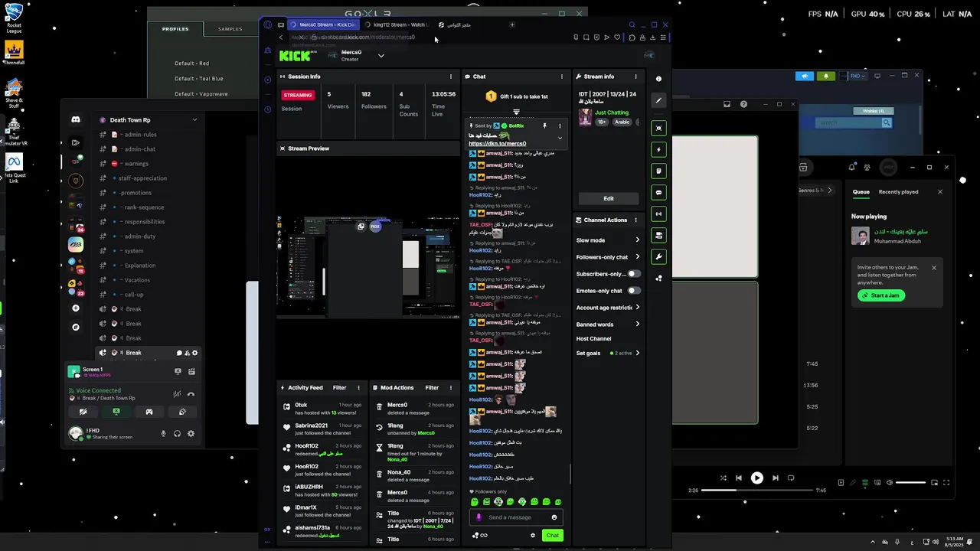Deafen audio in Discord user panel
Image resolution: width=980 pixels, height=551 pixels.
177,434
